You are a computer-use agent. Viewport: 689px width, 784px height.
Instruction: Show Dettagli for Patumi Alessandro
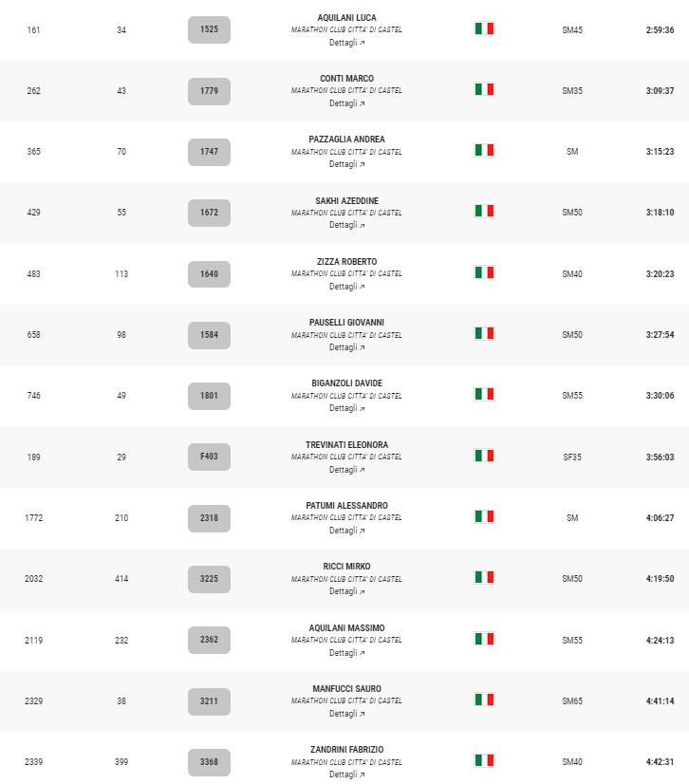[346, 531]
